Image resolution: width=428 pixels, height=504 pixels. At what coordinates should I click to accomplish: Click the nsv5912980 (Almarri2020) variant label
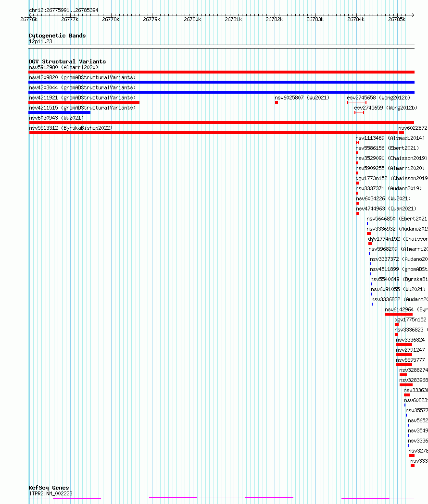click(63, 67)
